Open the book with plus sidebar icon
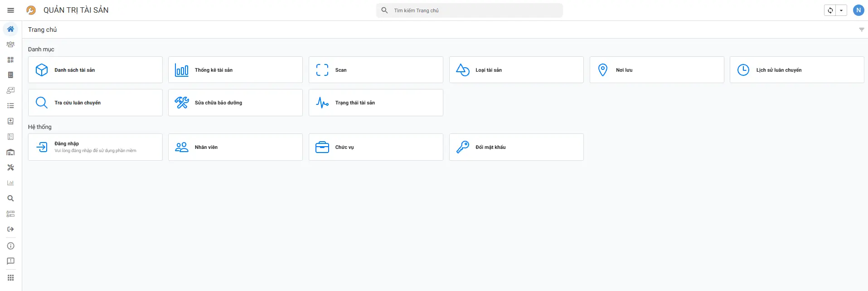Viewport: 868px width, 291px height. click(10, 121)
